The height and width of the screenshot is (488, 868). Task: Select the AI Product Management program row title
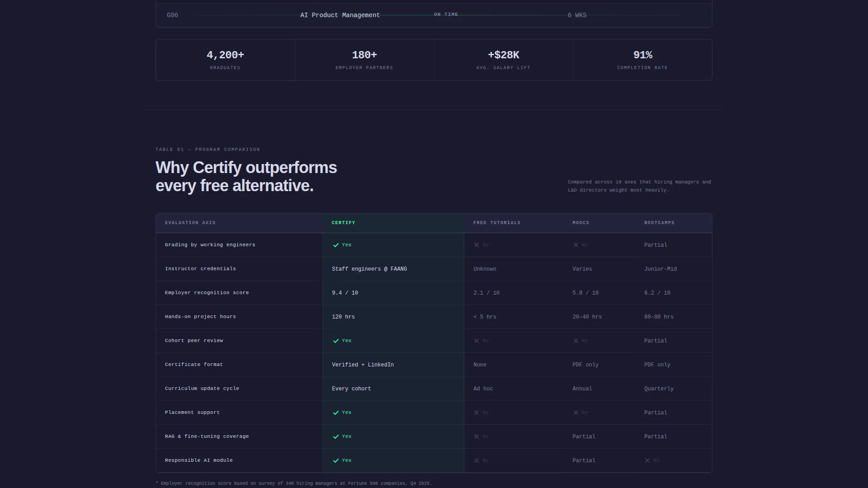point(340,15)
